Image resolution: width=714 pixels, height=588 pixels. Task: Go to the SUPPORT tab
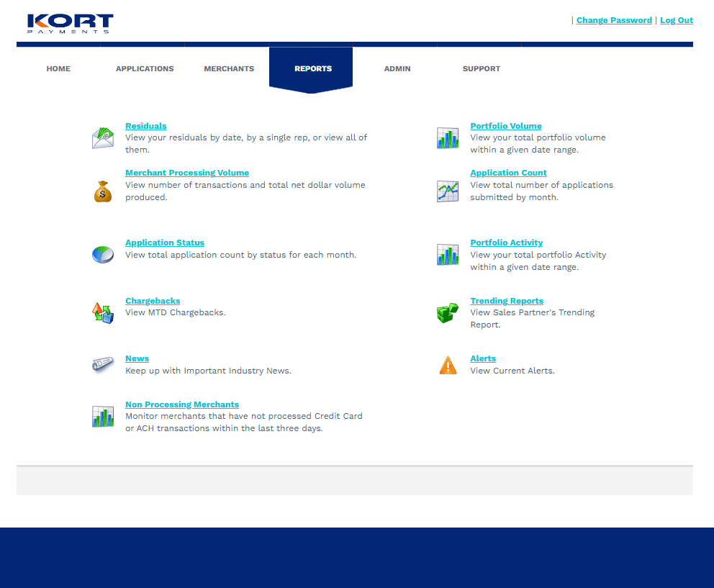(x=481, y=68)
